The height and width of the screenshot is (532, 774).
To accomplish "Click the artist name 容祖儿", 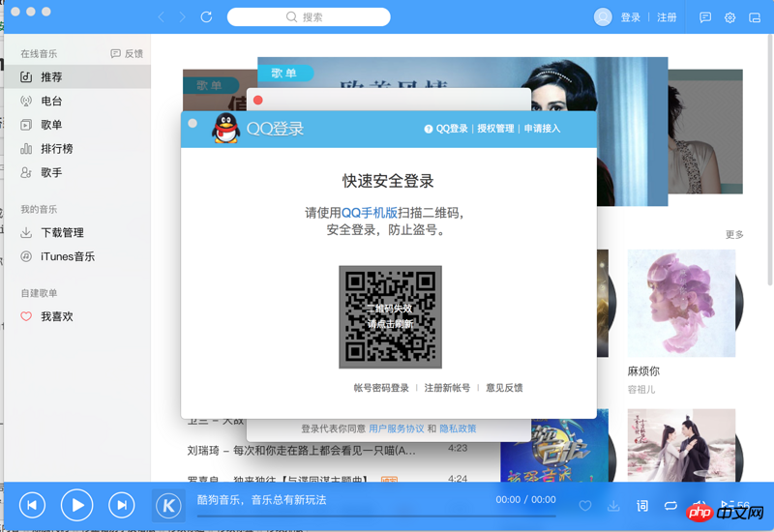I will [x=641, y=390].
